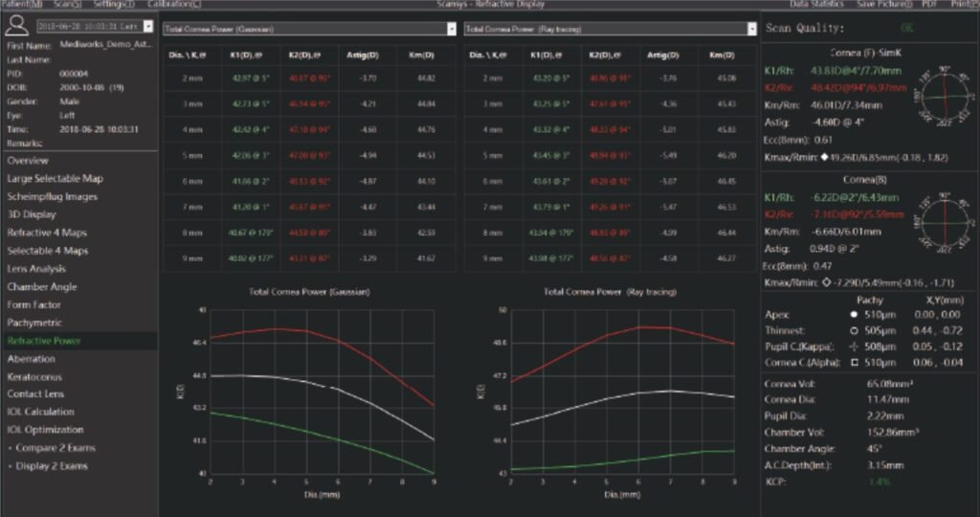
Task: Go to Scheimpflug Images view
Action: click(52, 196)
